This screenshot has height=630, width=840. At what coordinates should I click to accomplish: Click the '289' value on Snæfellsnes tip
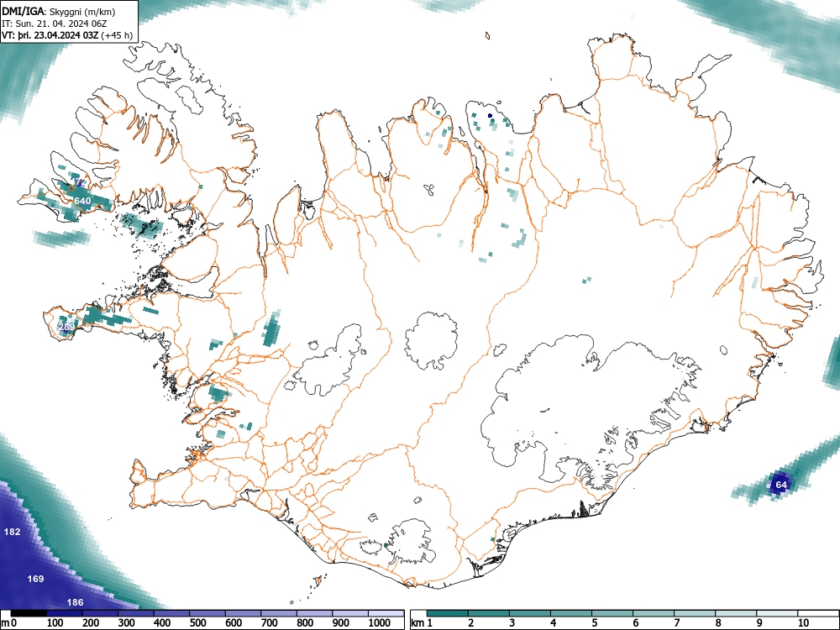coord(66,327)
